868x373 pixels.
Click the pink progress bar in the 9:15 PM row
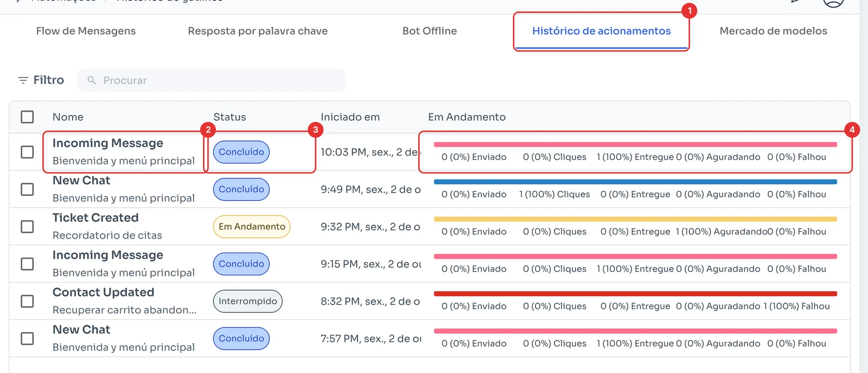tap(635, 256)
